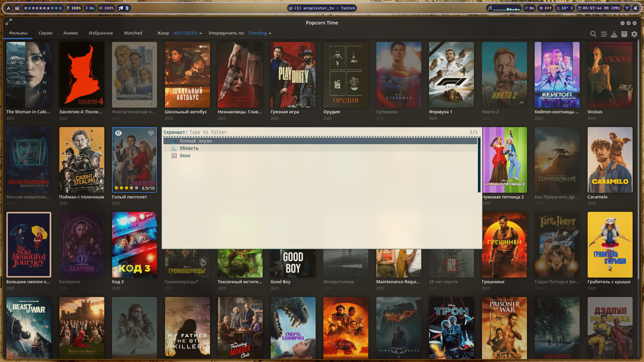This screenshot has width=644, height=362.
Task: Choose Окно screenshot option
Action: point(185,156)
